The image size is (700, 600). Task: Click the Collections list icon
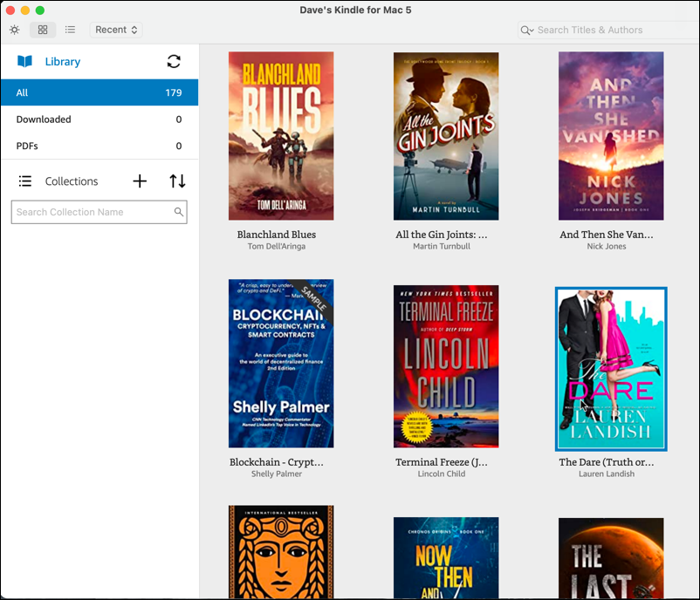(x=25, y=181)
